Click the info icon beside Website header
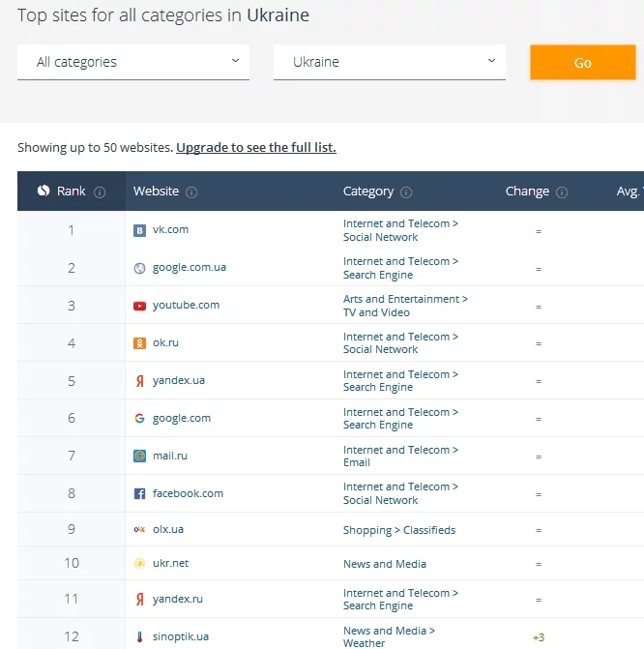The height and width of the screenshot is (649, 644). 191,192
